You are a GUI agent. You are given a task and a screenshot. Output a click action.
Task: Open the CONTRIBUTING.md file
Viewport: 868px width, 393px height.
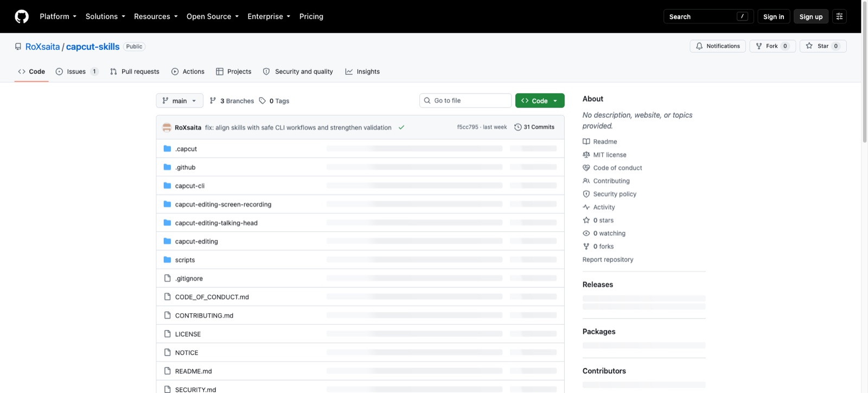click(204, 315)
